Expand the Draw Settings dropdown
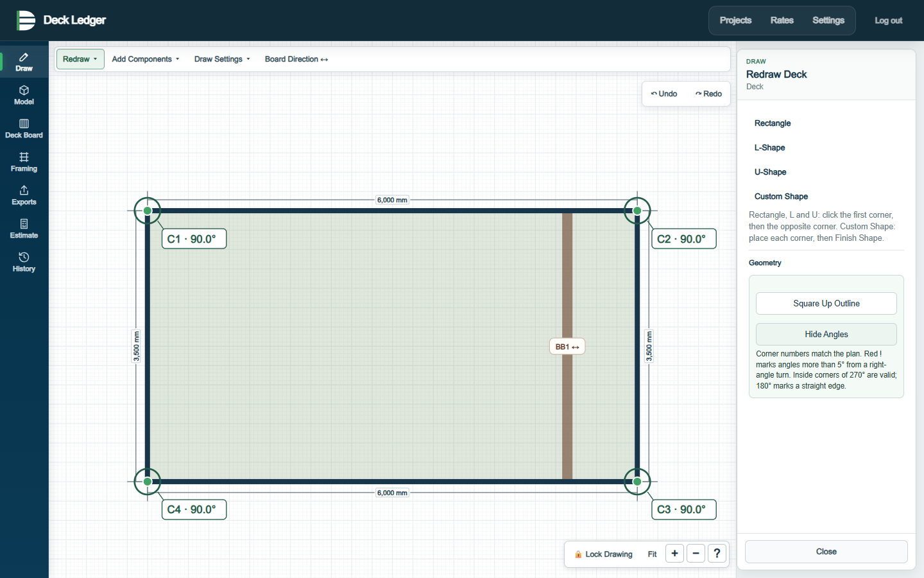This screenshot has height=578, width=924. tap(222, 59)
